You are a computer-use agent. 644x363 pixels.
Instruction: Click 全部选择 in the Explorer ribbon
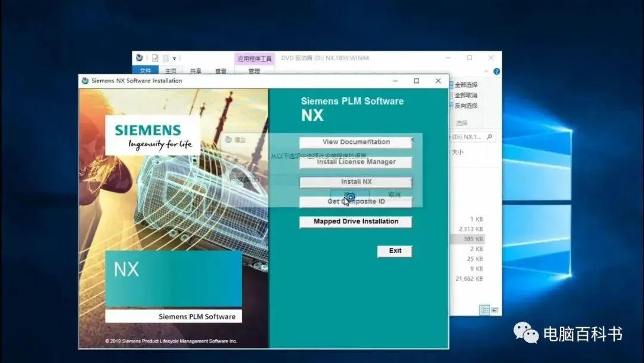click(x=463, y=85)
